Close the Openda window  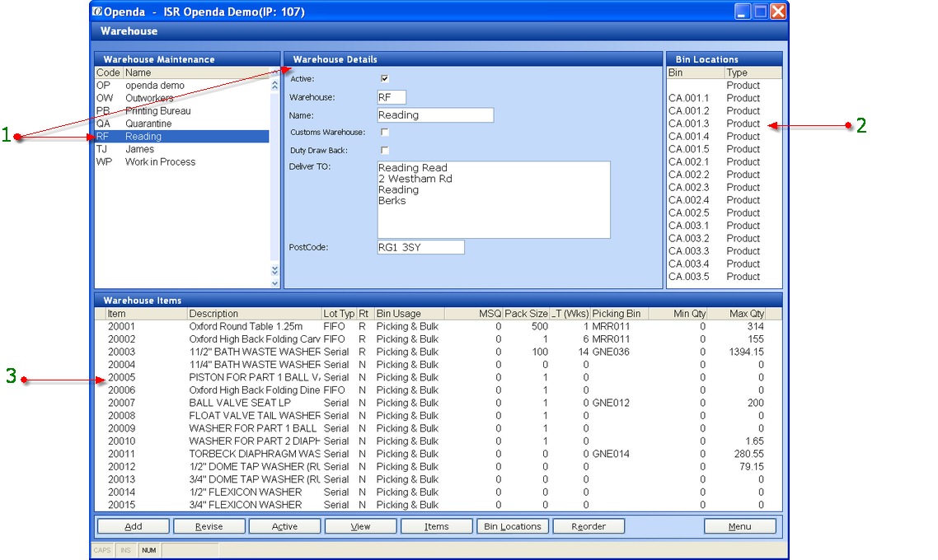(x=777, y=12)
